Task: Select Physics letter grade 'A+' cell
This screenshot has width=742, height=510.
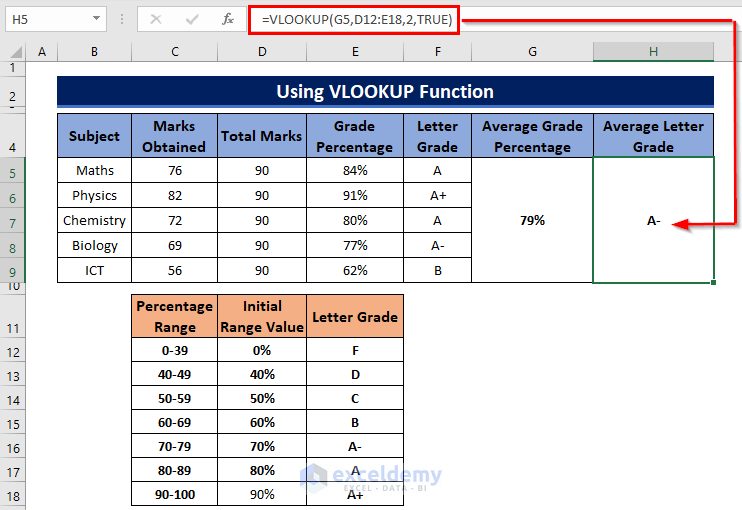Action: coord(437,195)
